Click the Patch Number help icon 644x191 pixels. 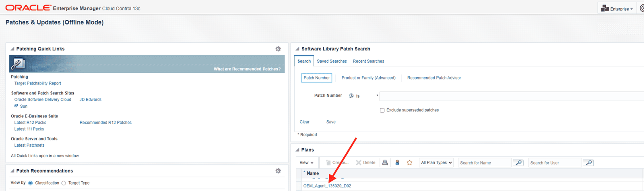(x=351, y=96)
